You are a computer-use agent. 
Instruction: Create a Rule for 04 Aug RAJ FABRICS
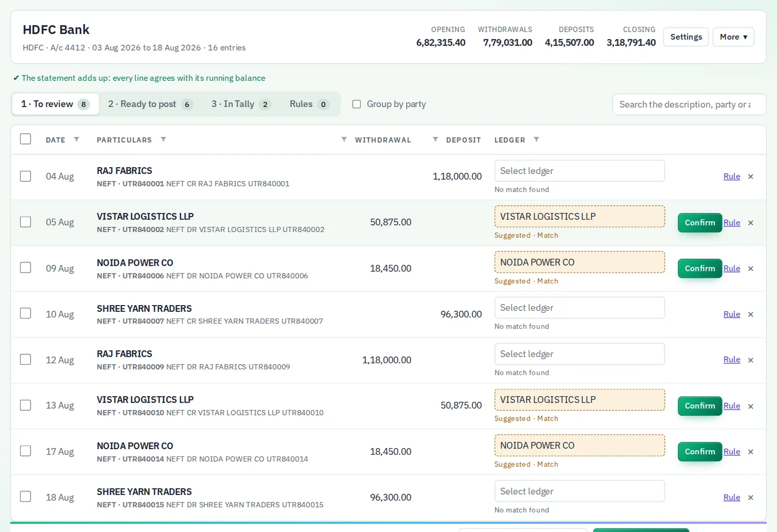732,177
